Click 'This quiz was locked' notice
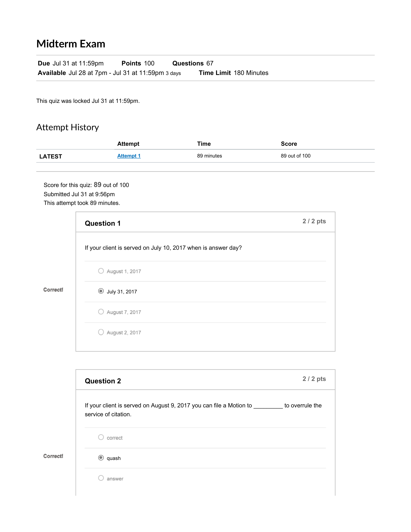Screen dimensions: 411x532 (x=88, y=101)
